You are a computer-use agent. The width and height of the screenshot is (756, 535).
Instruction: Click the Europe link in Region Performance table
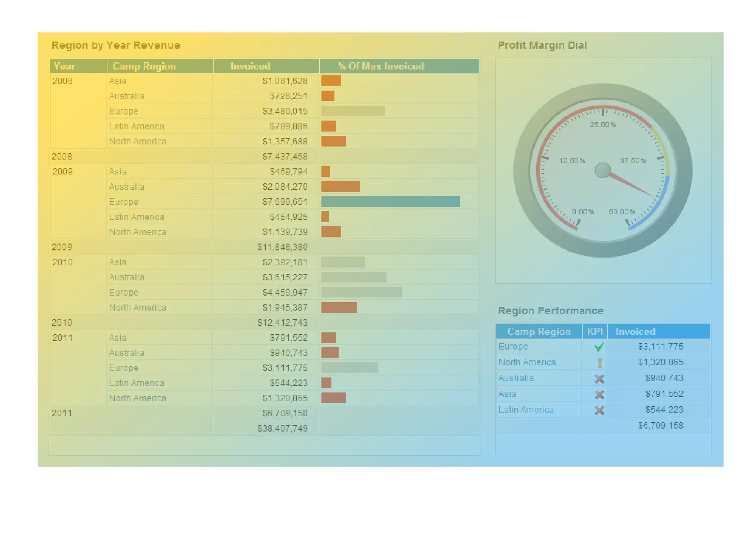click(513, 347)
